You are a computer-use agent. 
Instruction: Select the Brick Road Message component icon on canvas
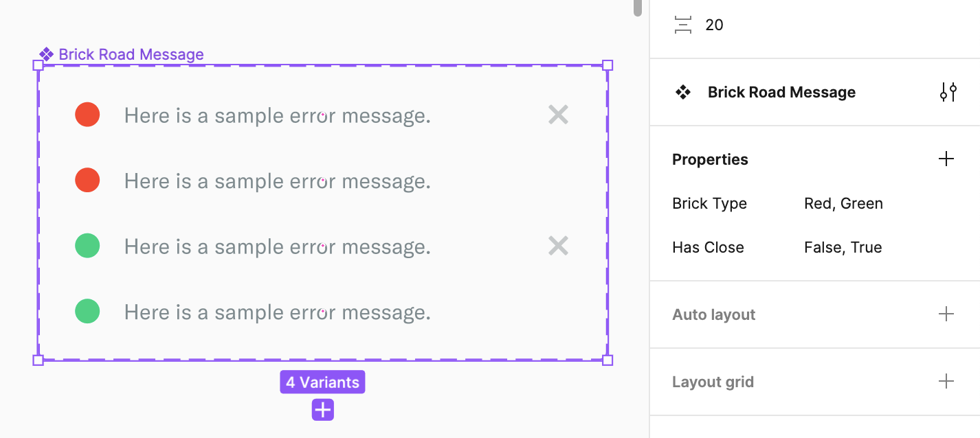coord(46,54)
